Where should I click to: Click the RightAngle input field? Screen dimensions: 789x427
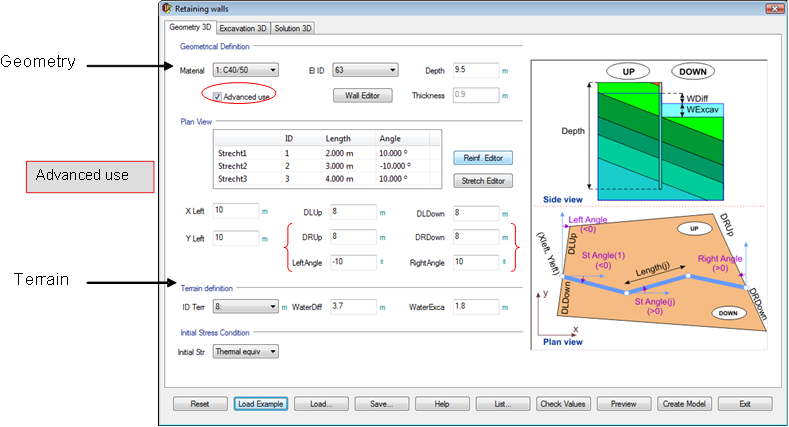(476, 262)
